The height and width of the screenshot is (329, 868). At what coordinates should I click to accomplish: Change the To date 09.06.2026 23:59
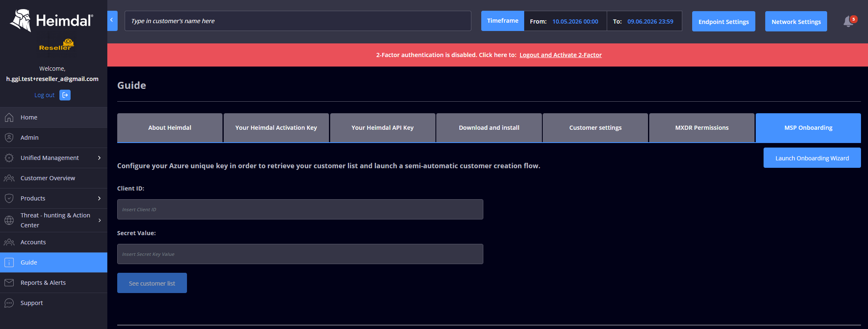coord(650,21)
